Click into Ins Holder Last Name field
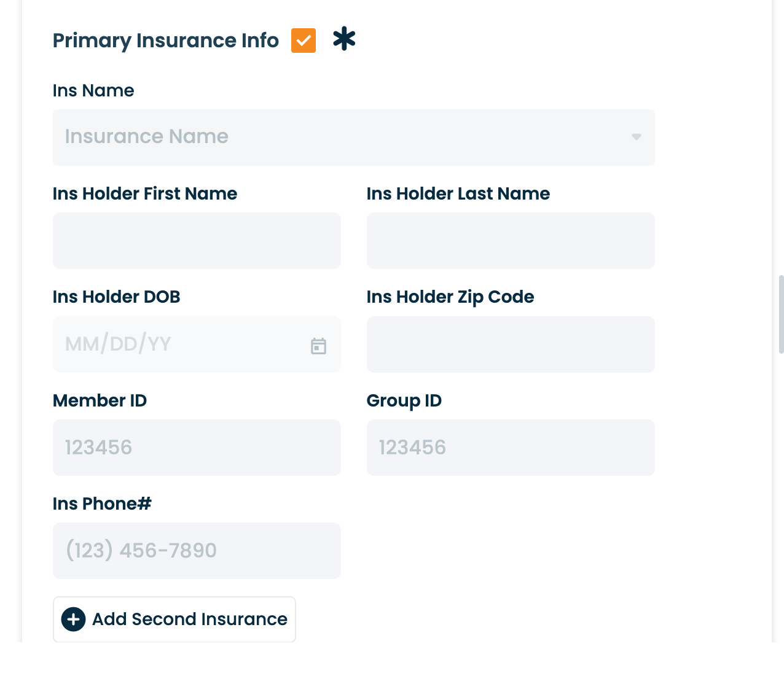The height and width of the screenshot is (673, 784). [x=510, y=241]
